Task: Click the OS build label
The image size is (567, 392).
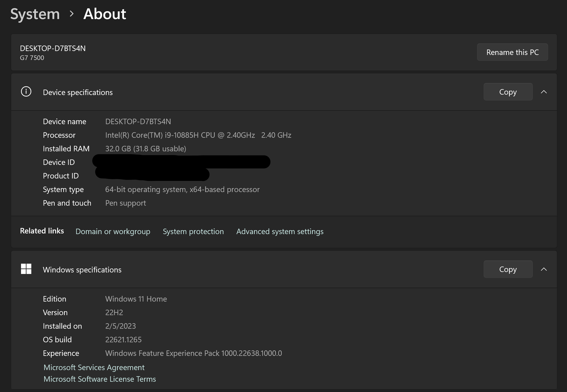Action: [x=57, y=340]
